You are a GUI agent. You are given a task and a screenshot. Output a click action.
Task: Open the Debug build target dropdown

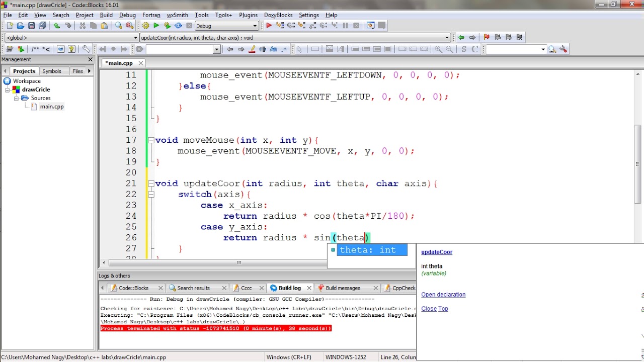(255, 26)
